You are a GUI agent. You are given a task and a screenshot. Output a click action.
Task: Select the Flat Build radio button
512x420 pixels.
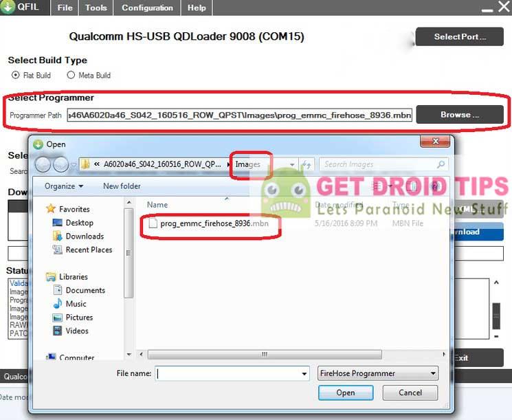point(16,75)
